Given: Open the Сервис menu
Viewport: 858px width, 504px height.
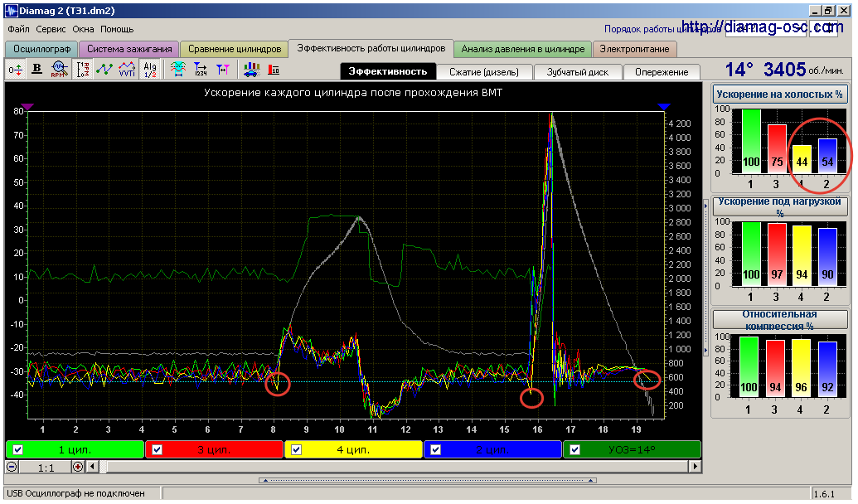Looking at the screenshot, I should pyautogui.click(x=51, y=29).
